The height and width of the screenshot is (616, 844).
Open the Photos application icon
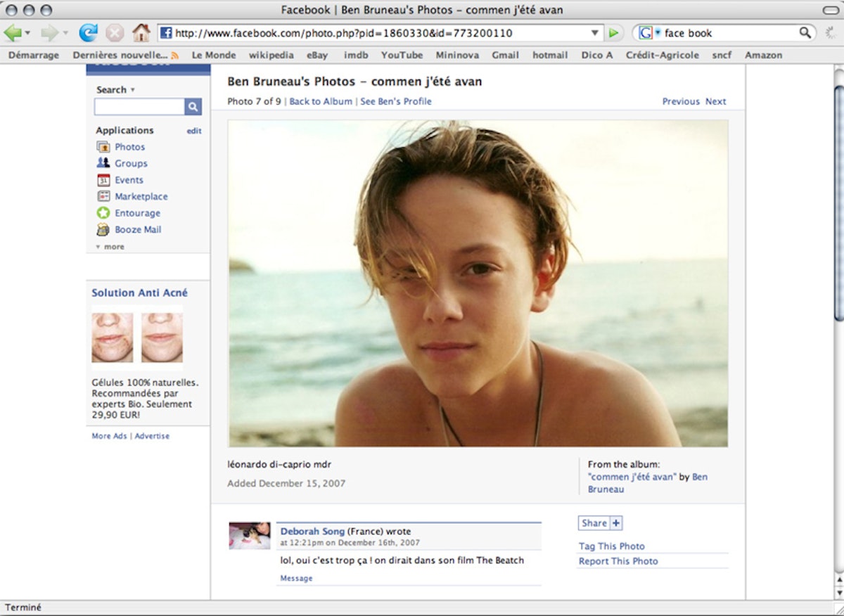(103, 146)
